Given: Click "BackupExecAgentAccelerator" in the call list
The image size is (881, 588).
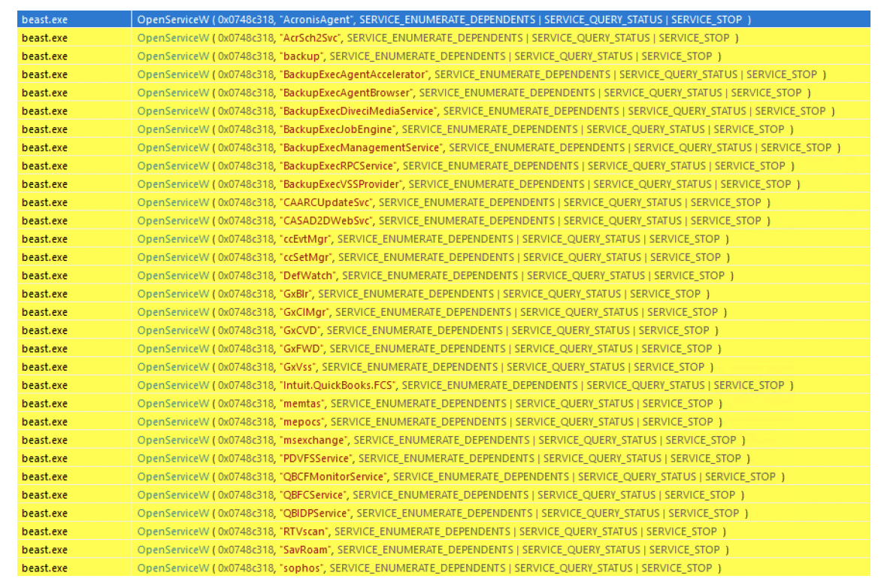Looking at the screenshot, I should click(354, 74).
